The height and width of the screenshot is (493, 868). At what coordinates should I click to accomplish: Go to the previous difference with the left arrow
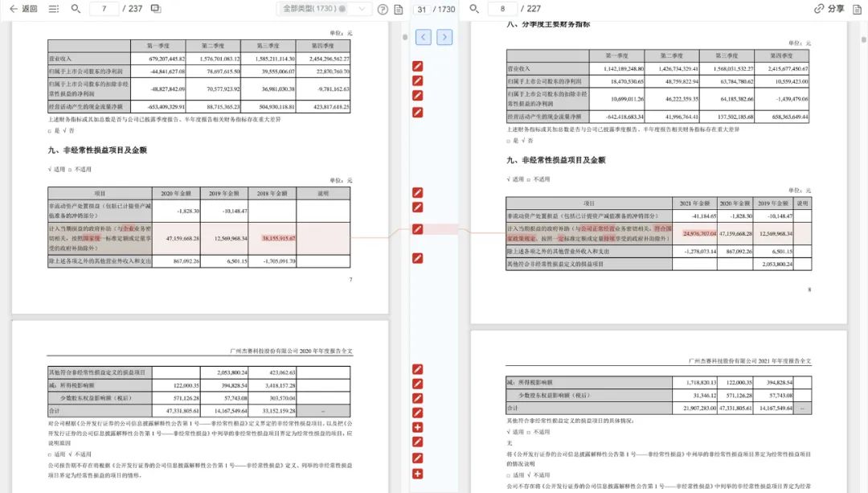(x=424, y=37)
